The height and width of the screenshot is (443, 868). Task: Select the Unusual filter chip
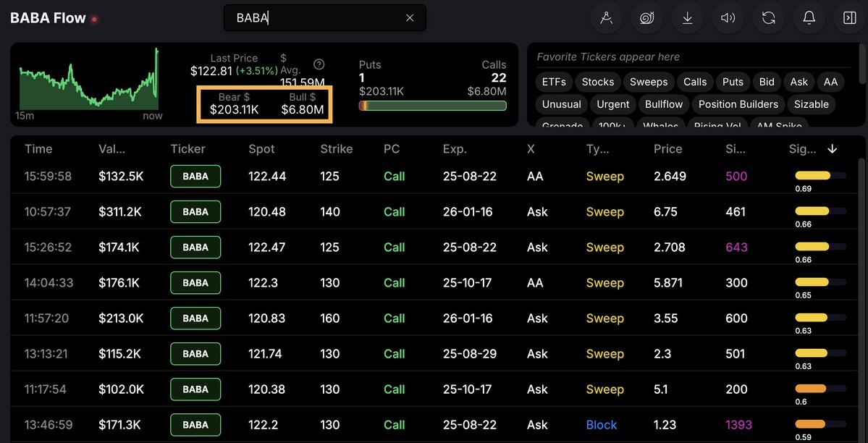pos(561,104)
